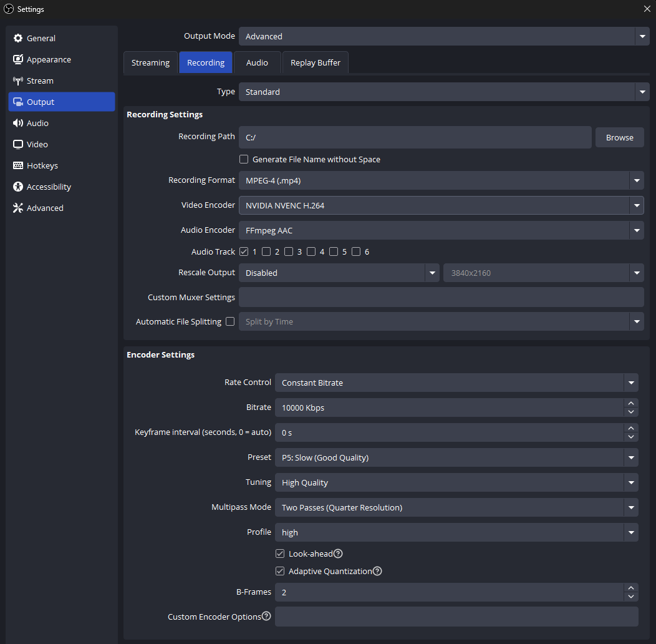Toggle audio track 1 checkbox
The width and height of the screenshot is (656, 644).
[243, 251]
